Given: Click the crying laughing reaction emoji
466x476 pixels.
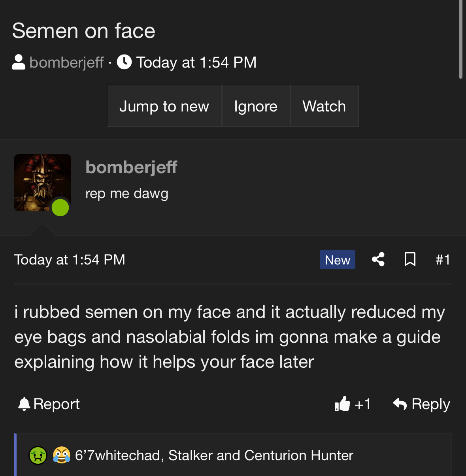Looking at the screenshot, I should (62, 455).
